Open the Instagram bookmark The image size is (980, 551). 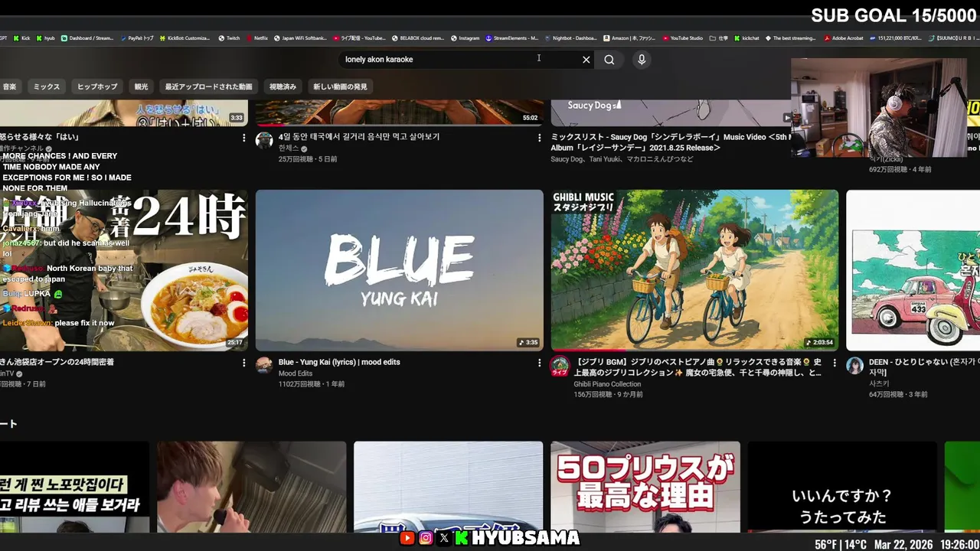(x=465, y=37)
